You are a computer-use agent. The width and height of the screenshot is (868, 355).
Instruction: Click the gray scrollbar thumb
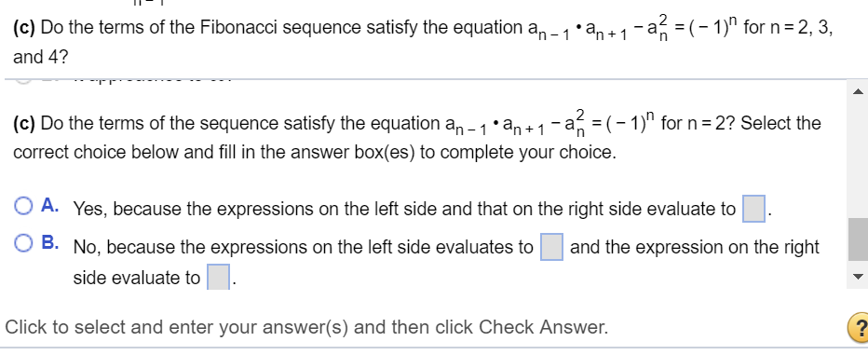click(857, 239)
